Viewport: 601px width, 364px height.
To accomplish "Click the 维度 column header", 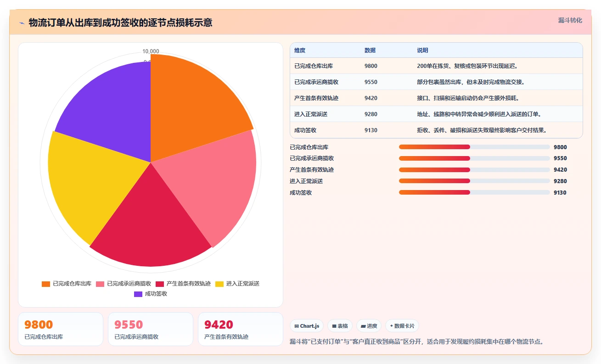I will (x=300, y=50).
